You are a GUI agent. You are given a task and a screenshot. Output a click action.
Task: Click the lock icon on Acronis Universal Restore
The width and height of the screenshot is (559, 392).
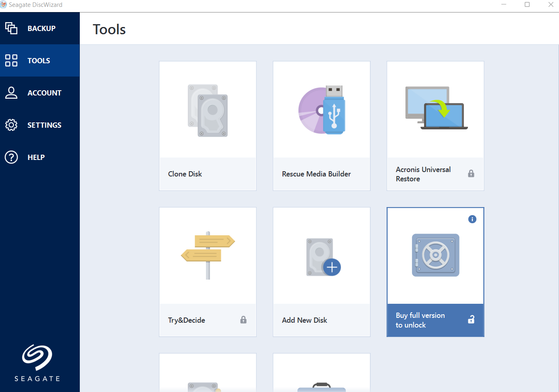(x=471, y=174)
